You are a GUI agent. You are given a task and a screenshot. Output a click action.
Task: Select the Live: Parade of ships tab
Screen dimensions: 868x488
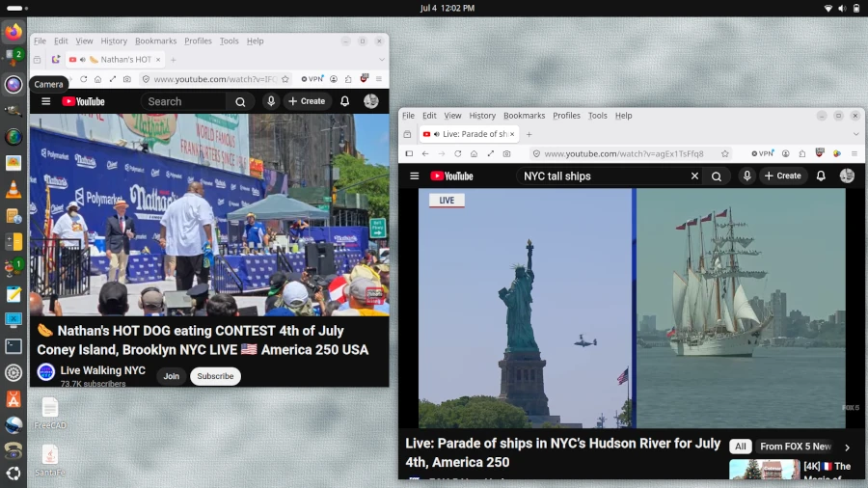click(469, 134)
